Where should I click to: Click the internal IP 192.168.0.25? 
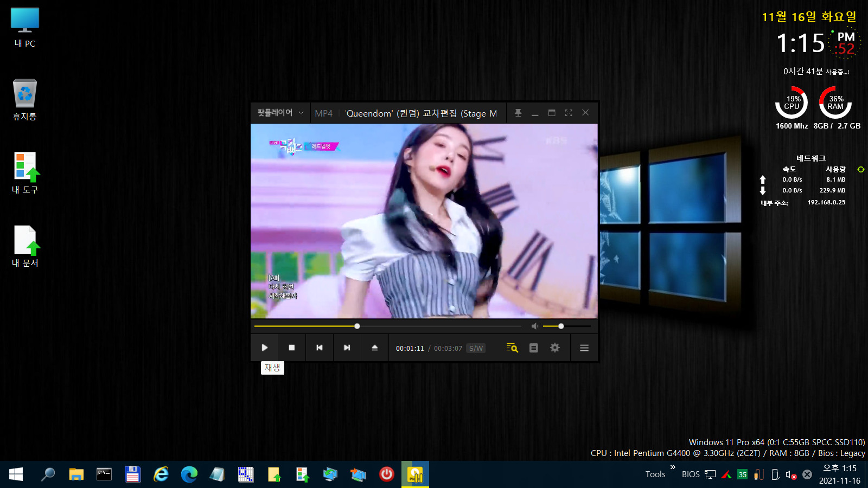[x=826, y=202]
